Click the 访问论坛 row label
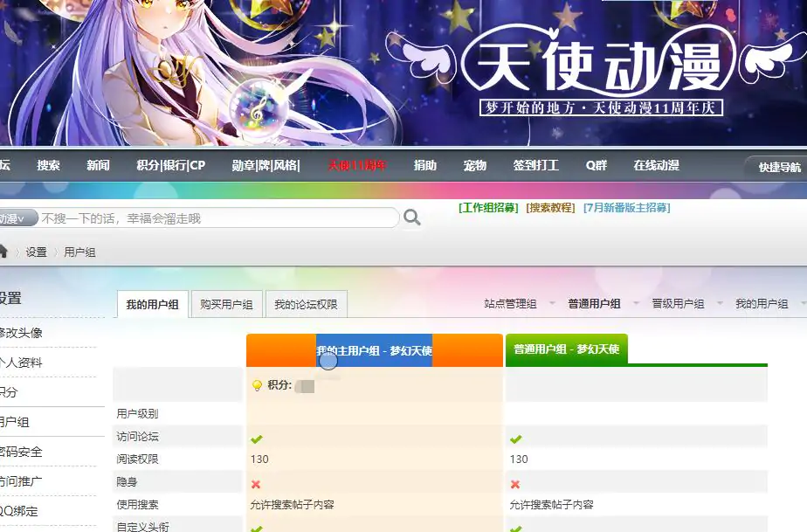 pyautogui.click(x=137, y=437)
